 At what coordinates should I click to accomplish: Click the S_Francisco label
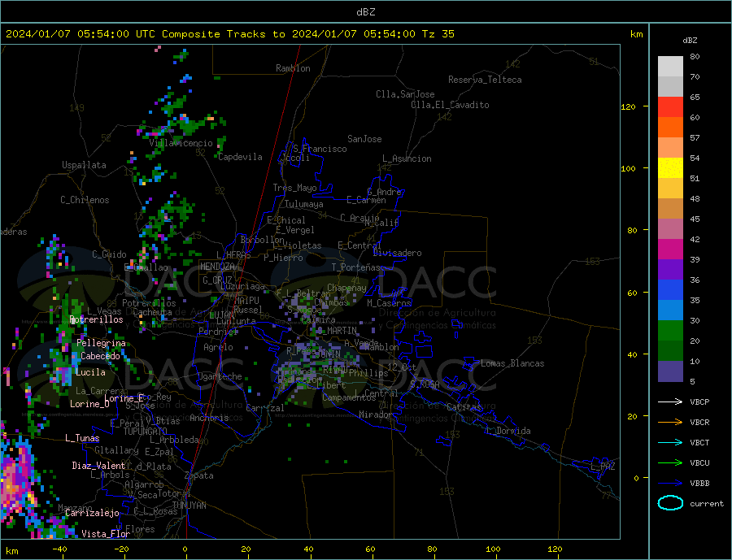coord(320,149)
